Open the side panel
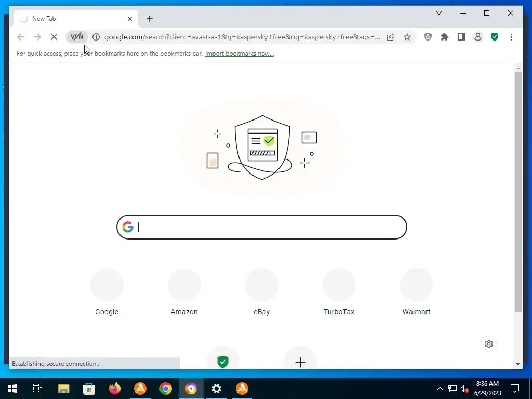This screenshot has height=399, width=532. [x=461, y=37]
